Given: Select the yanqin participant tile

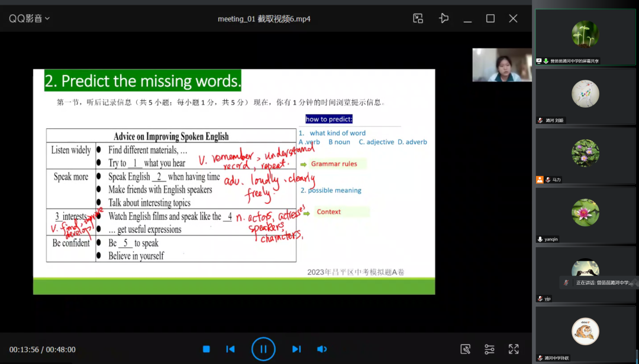Looking at the screenshot, I should [x=585, y=213].
